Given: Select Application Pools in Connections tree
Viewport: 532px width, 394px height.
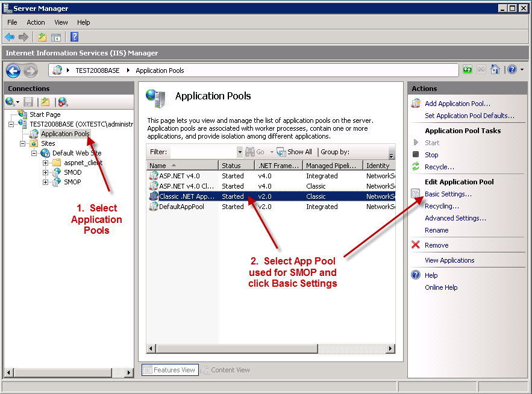Looking at the screenshot, I should coord(65,134).
